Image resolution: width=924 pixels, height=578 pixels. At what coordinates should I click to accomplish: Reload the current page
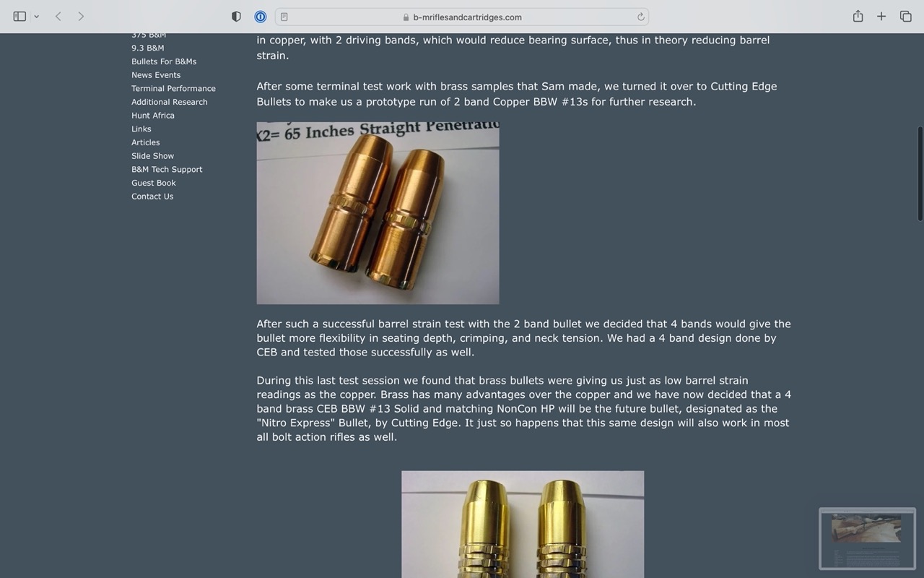(640, 17)
